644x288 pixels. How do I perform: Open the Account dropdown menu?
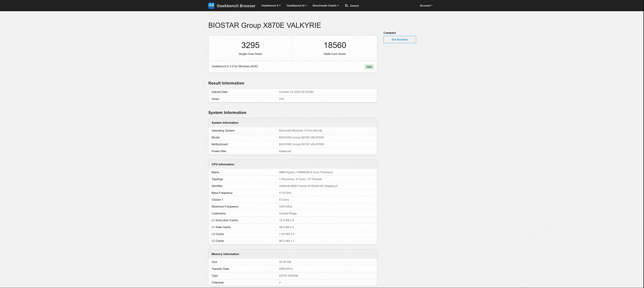(426, 6)
